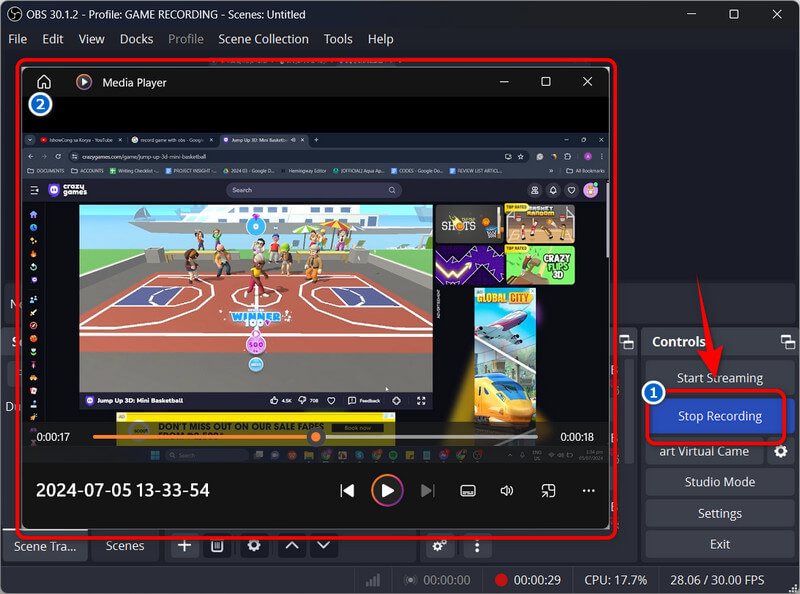Viewport: 800px width, 594px height.
Task: Open the Tools menu
Action: [x=338, y=39]
